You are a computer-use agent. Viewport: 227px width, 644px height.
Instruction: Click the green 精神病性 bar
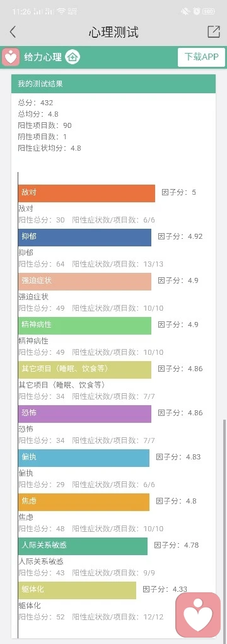84,325
